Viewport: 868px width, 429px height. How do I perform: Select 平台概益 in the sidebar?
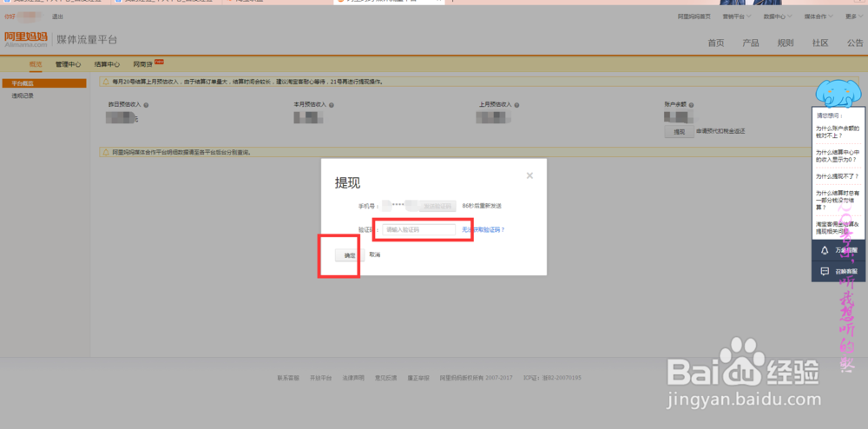pyautogui.click(x=44, y=83)
